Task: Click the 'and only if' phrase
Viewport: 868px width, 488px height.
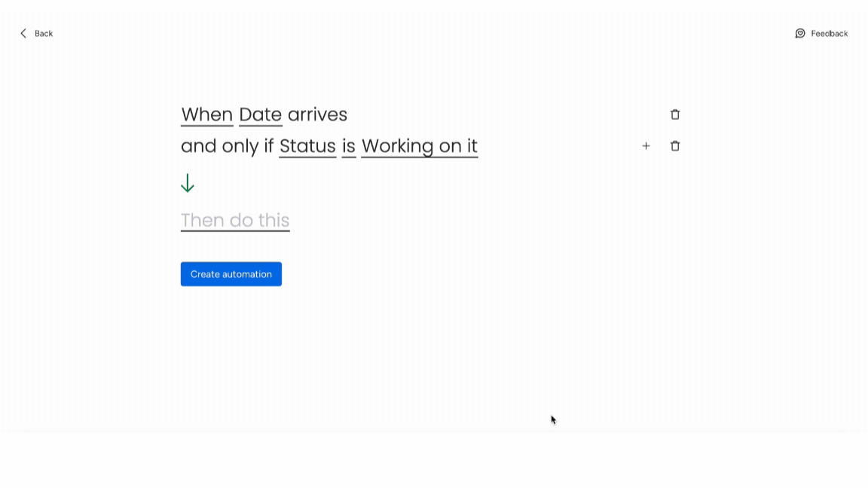Action: [227, 146]
